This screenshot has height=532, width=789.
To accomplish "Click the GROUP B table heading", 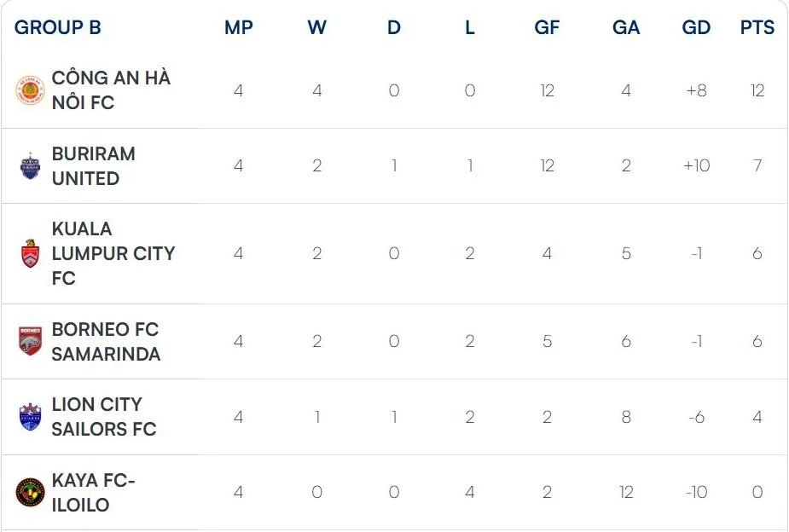I will click(x=58, y=27).
